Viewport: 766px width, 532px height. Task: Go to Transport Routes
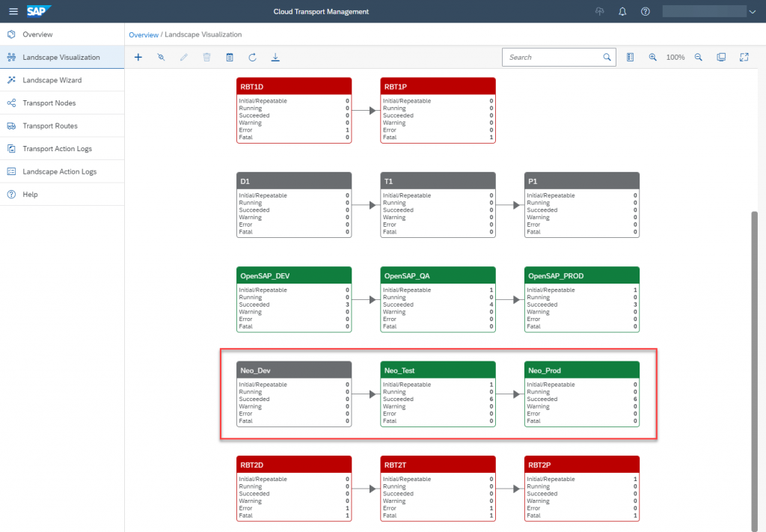point(62,126)
